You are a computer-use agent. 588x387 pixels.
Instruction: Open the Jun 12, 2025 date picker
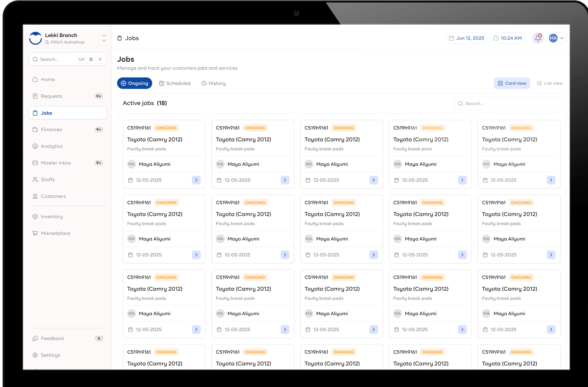(x=466, y=38)
